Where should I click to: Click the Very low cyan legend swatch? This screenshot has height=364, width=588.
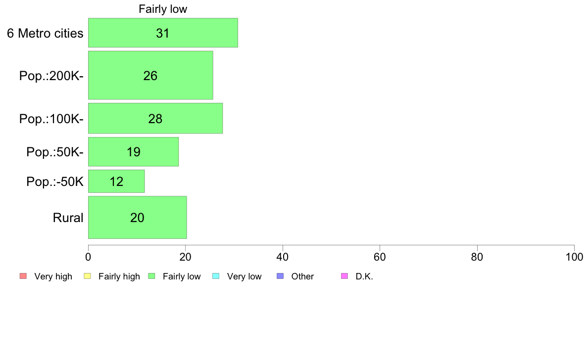[216, 276]
